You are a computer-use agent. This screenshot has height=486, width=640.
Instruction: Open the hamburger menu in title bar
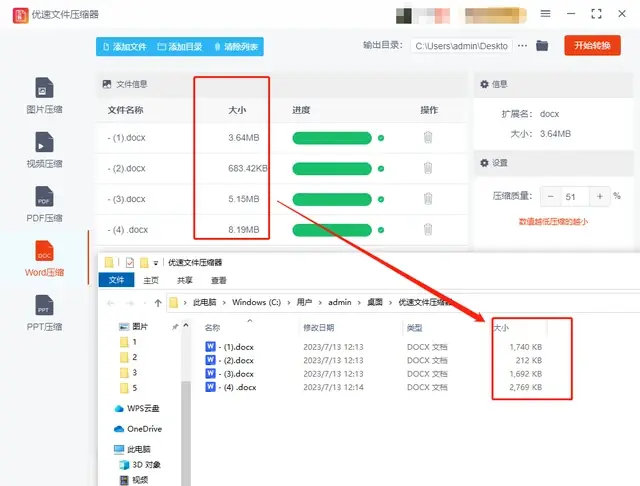pos(545,14)
